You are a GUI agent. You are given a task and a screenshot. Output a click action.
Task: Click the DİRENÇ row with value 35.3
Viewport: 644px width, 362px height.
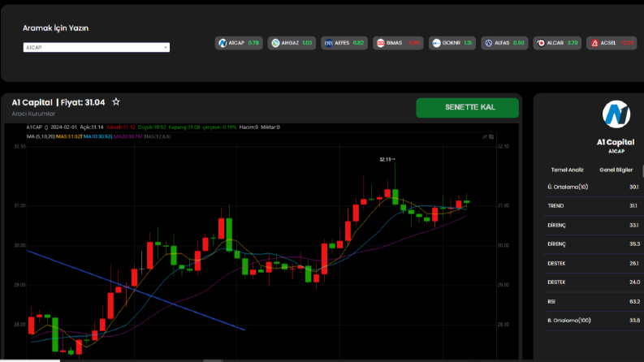point(594,244)
